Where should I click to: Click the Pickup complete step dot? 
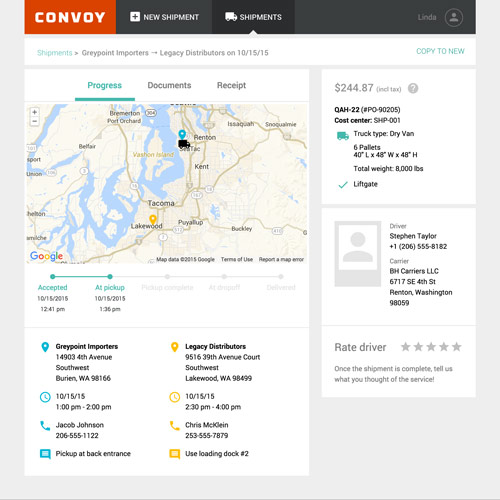[167, 277]
